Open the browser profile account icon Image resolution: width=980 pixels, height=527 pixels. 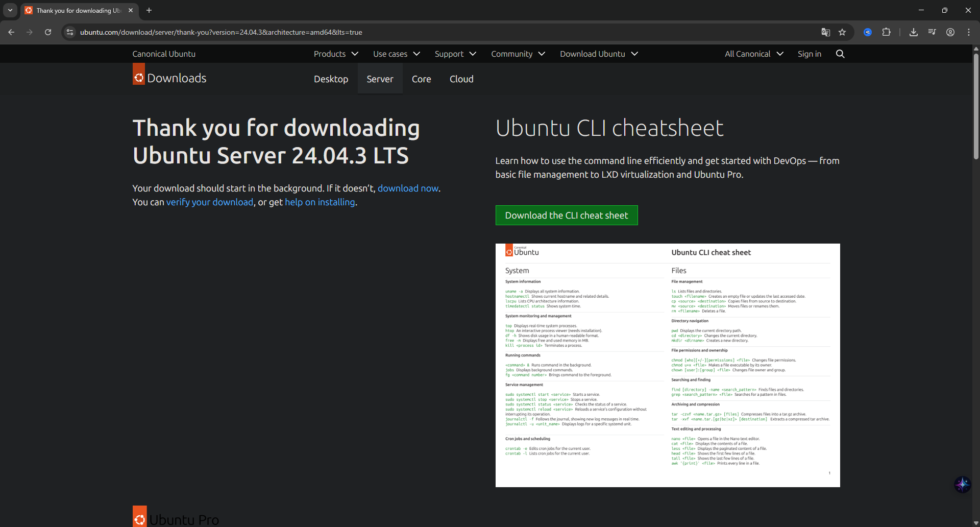coord(950,32)
